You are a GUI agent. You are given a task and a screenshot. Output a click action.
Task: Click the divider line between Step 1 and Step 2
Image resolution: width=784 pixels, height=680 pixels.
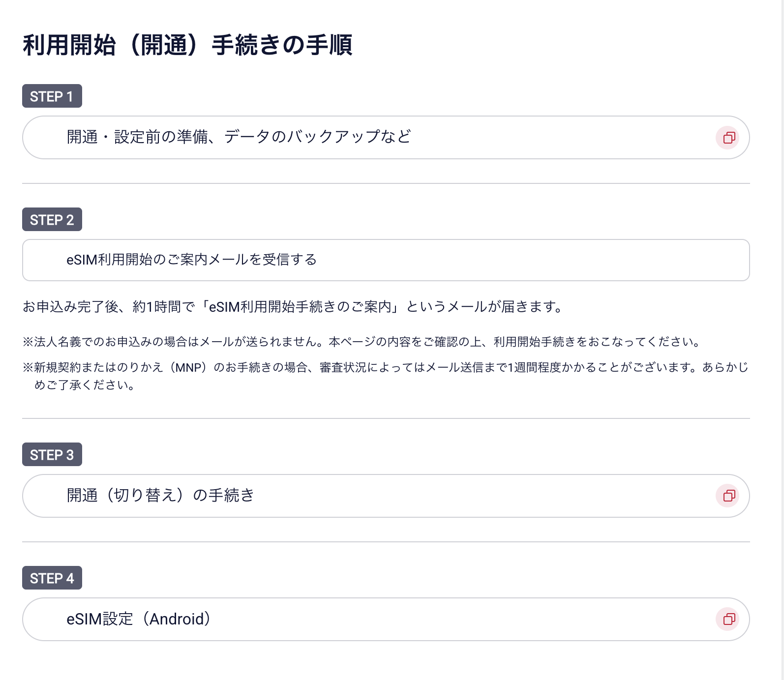pos(386,183)
